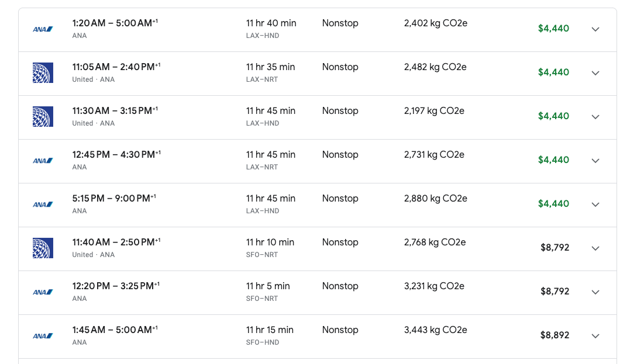Select the 11:40 AM – 2:50 PM flight
The height and width of the screenshot is (364, 637).
(317, 249)
